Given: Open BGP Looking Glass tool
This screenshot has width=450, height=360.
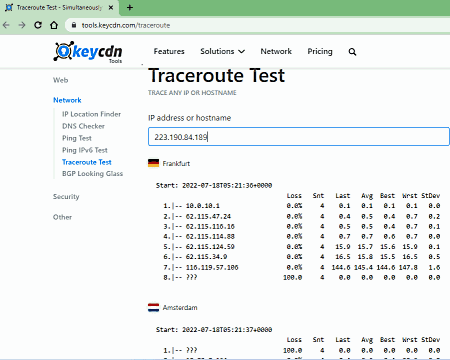Looking at the screenshot, I should [92, 174].
